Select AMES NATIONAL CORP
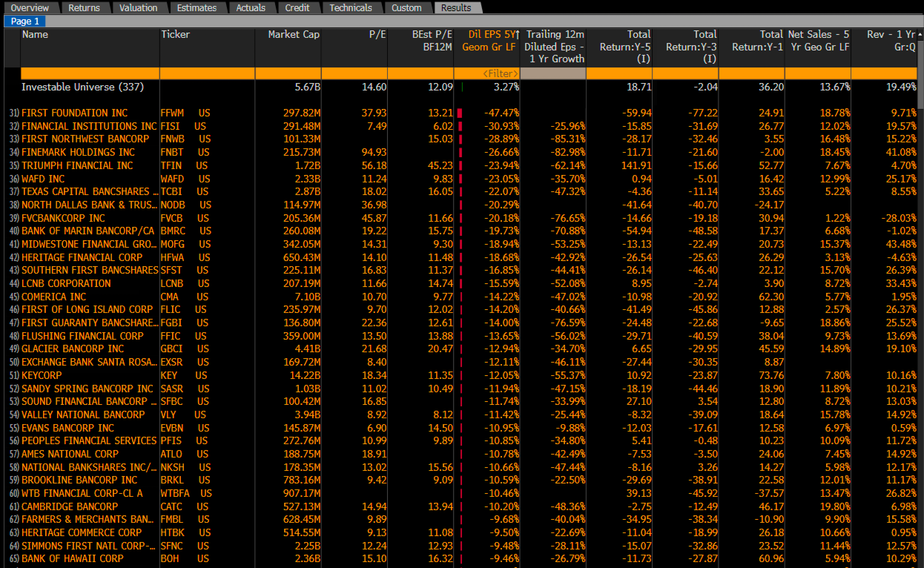 (x=70, y=454)
